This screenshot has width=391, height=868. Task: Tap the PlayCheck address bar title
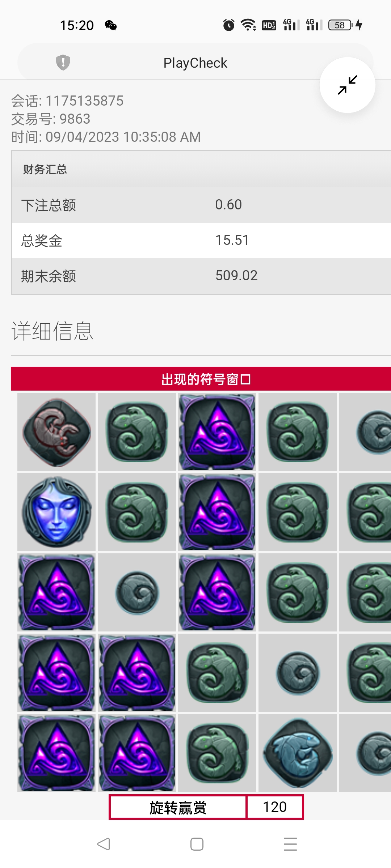195,63
